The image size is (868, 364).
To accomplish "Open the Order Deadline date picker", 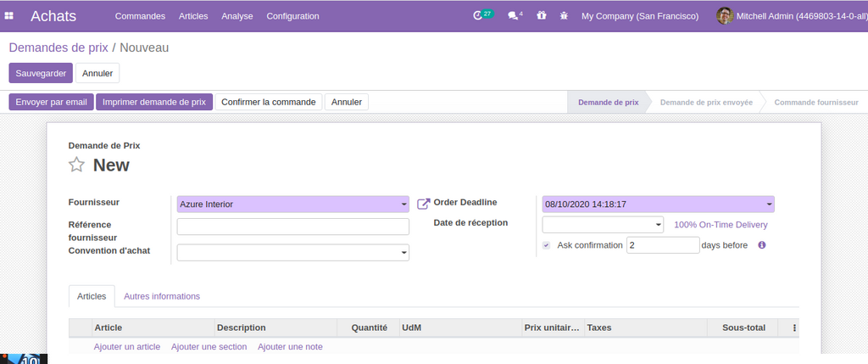I will (x=658, y=204).
